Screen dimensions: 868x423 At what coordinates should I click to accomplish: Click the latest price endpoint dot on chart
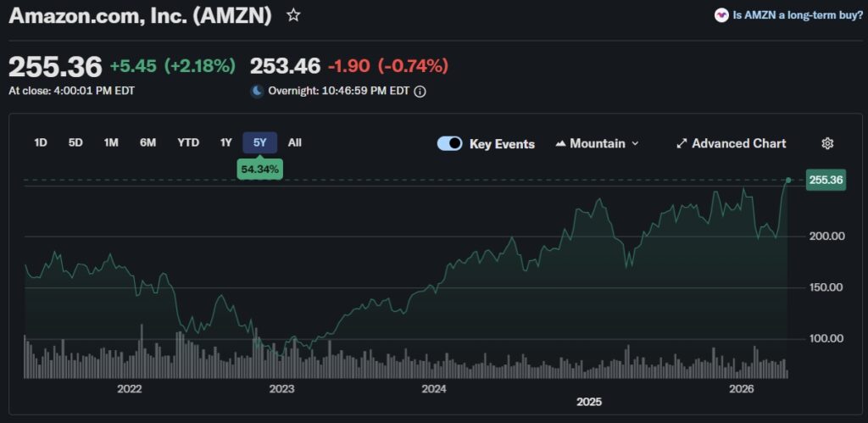point(788,180)
